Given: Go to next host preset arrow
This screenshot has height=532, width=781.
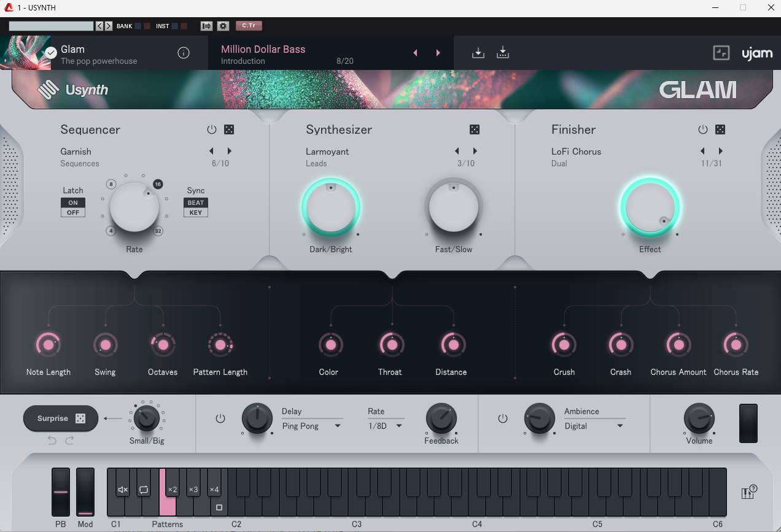Looking at the screenshot, I should click(x=109, y=26).
